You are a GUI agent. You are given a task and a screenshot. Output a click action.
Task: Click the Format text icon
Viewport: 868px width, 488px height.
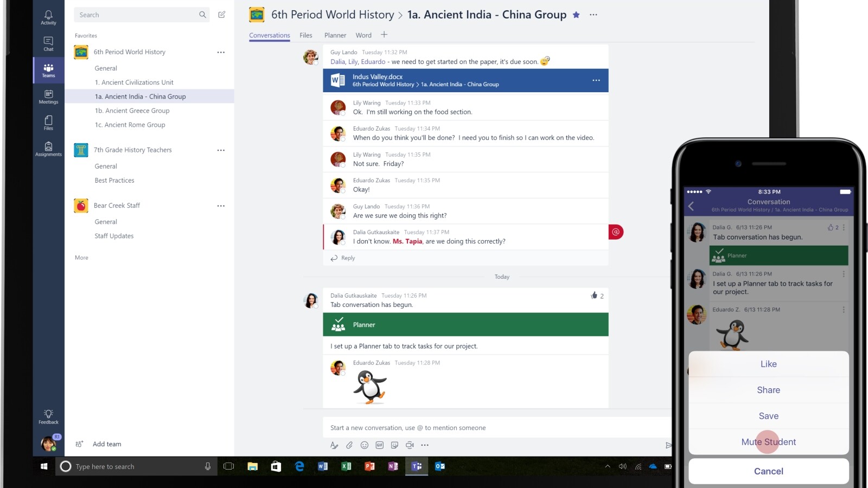click(x=334, y=445)
